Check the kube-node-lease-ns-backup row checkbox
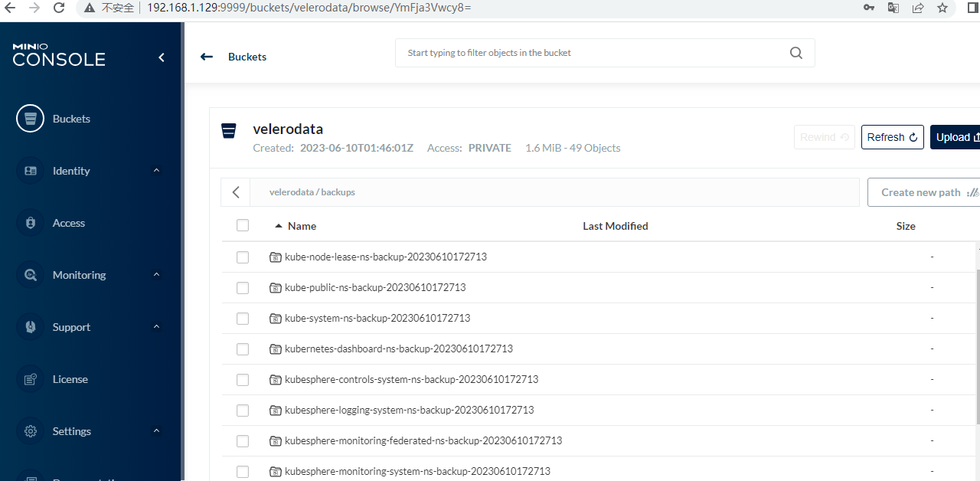Viewport: 980px width, 481px height. [x=243, y=257]
